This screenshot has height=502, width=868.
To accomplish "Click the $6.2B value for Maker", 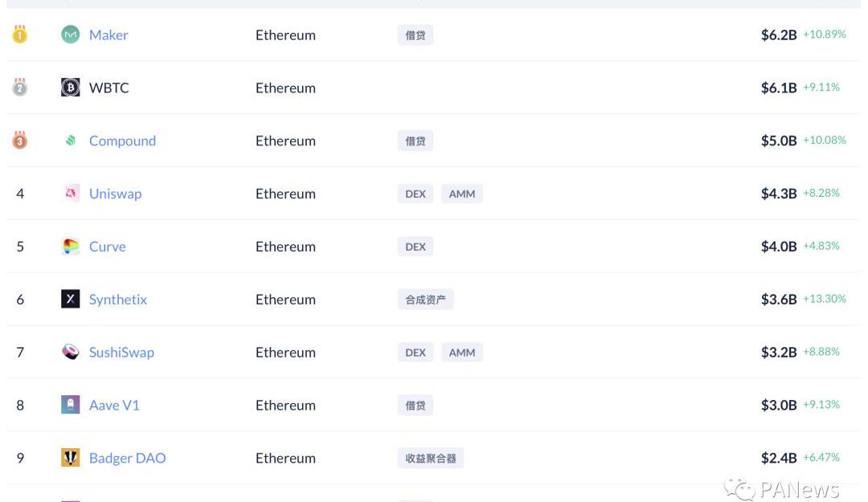I will [x=778, y=35].
